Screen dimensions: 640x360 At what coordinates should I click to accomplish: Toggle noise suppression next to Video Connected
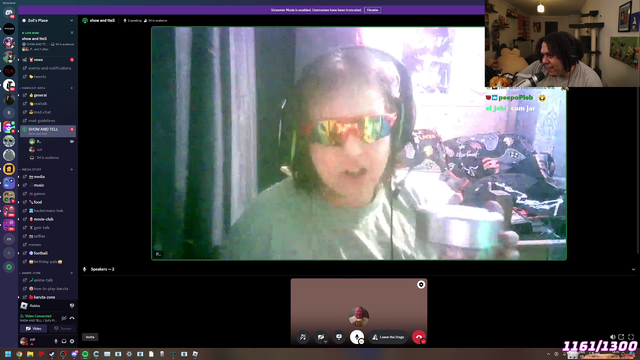click(64, 318)
